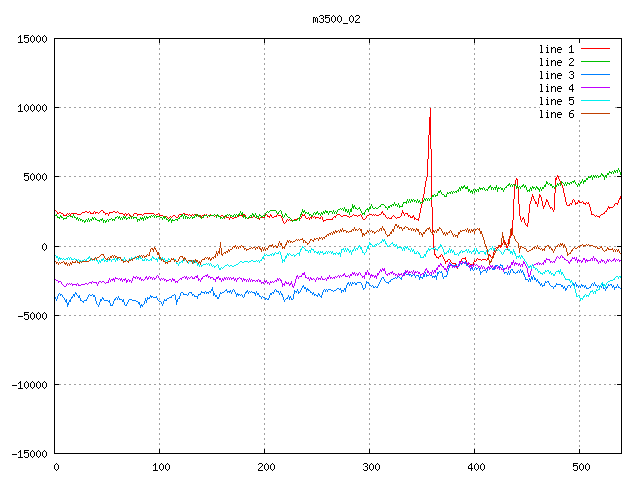
Task: Click the chart title m3500_02
Action: pyautogui.click(x=336, y=19)
